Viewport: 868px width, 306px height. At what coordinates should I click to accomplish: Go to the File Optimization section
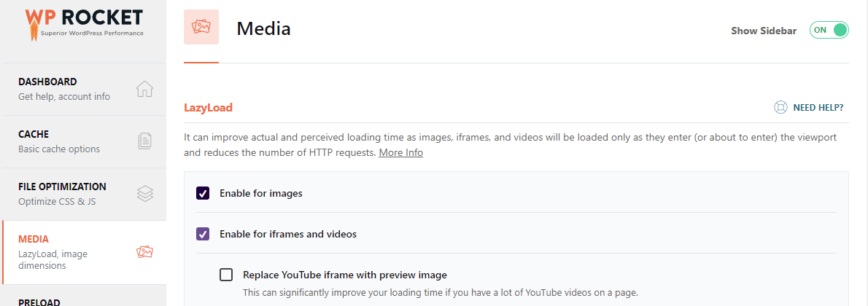coord(83,194)
